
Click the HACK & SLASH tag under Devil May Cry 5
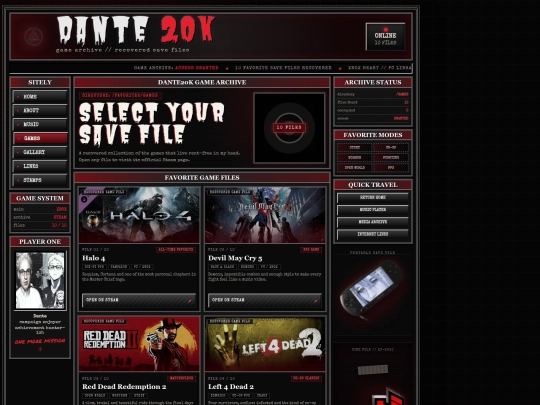point(222,267)
